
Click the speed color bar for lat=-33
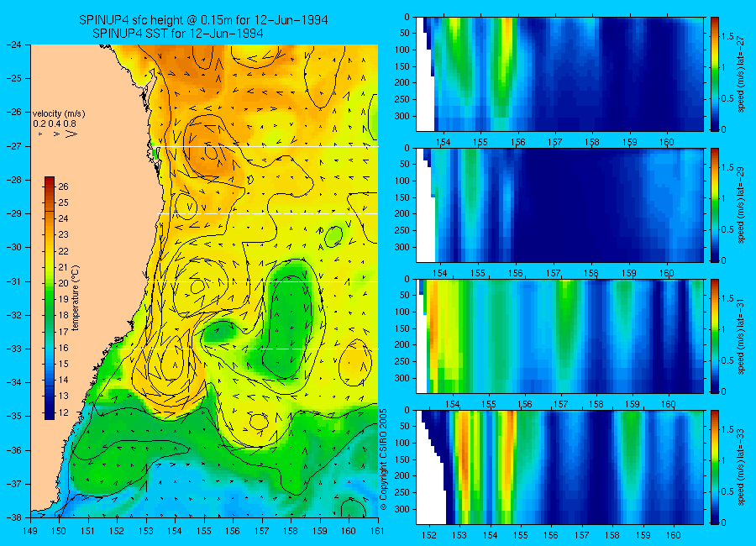click(714, 467)
